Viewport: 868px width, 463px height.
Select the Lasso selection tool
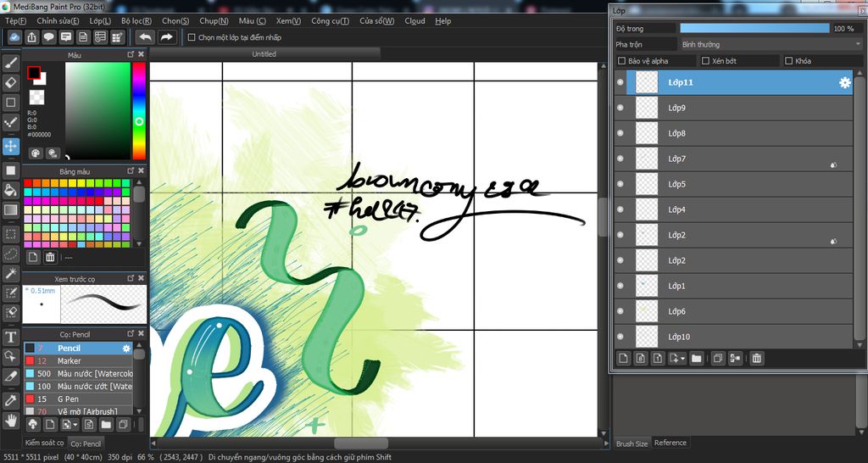pyautogui.click(x=10, y=254)
